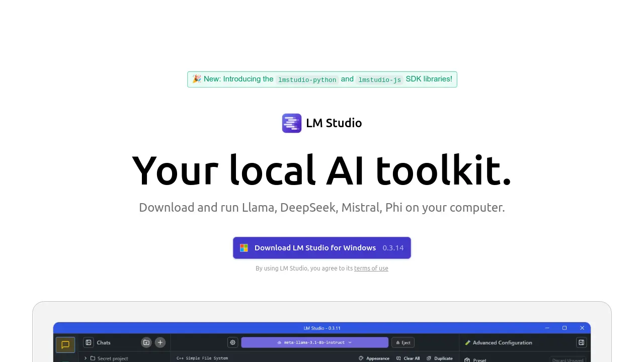Duplicate the current chat
The width and height of the screenshot is (644, 362).
pos(440,358)
